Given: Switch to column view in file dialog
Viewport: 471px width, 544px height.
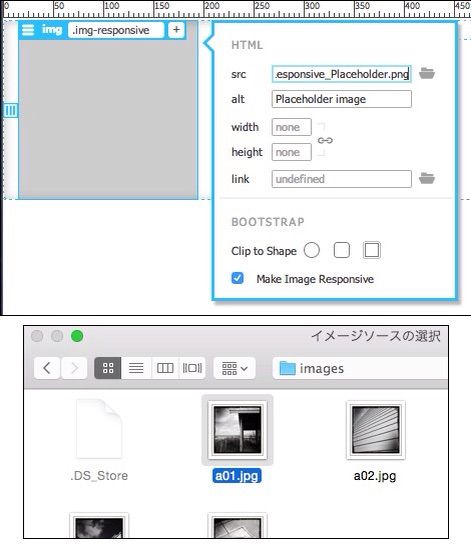Looking at the screenshot, I should (x=165, y=368).
